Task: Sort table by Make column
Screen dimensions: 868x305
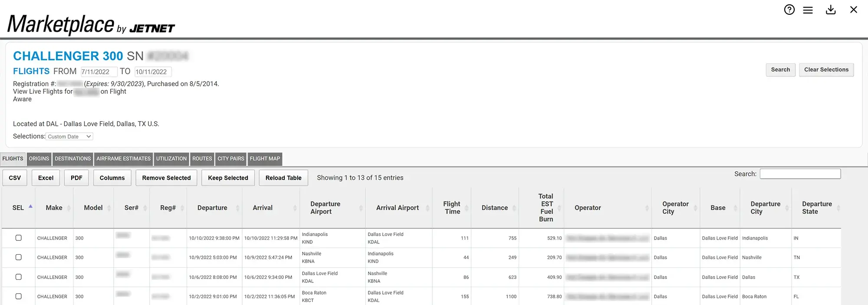Action: (54, 208)
